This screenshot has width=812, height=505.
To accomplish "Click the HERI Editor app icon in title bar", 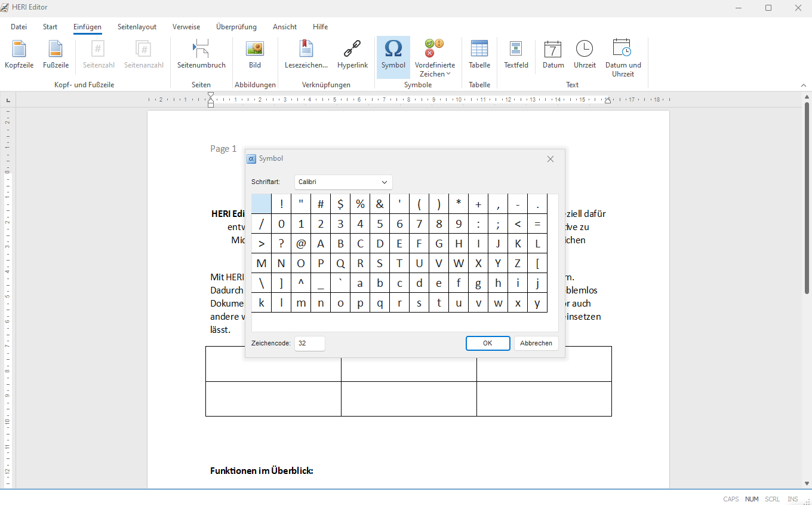I will tap(5, 8).
